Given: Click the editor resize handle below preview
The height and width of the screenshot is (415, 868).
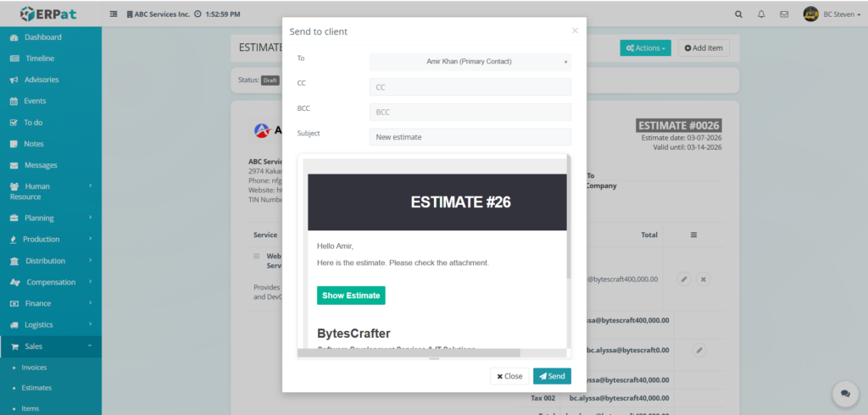Looking at the screenshot, I should [x=434, y=359].
